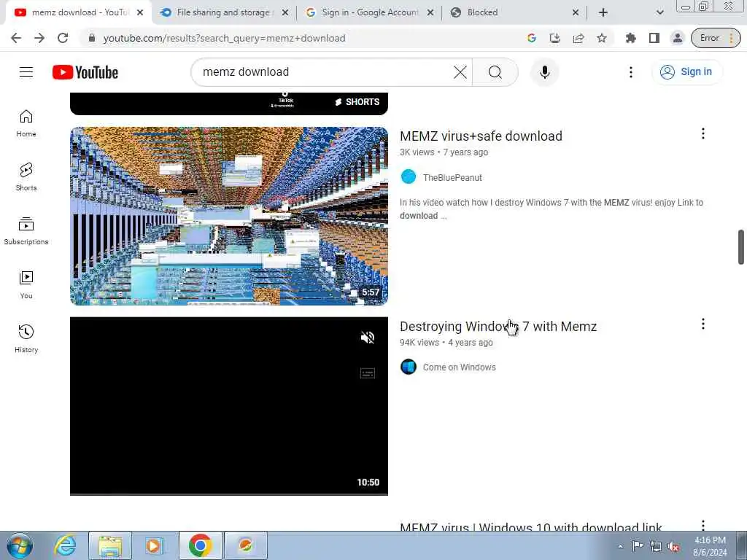Go back with the browser back arrow

tap(16, 38)
